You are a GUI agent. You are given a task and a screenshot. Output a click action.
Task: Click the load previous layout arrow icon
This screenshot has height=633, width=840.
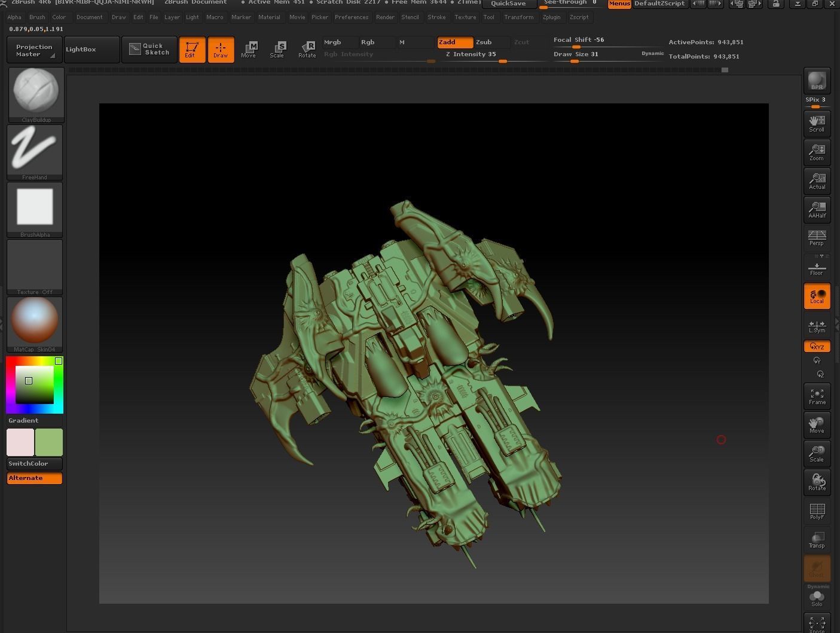pos(698,4)
